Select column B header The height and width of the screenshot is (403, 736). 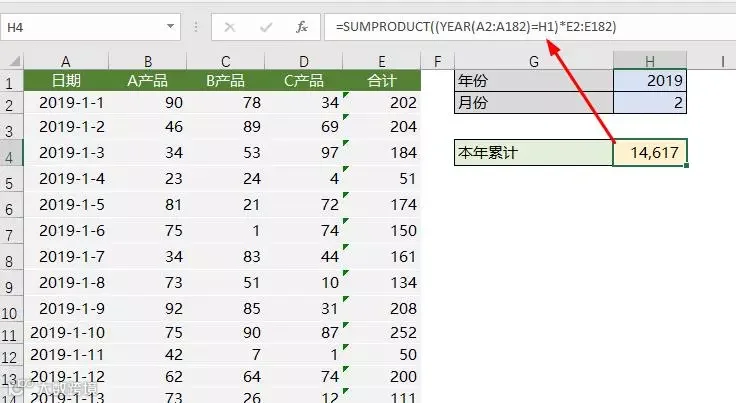pyautogui.click(x=147, y=61)
